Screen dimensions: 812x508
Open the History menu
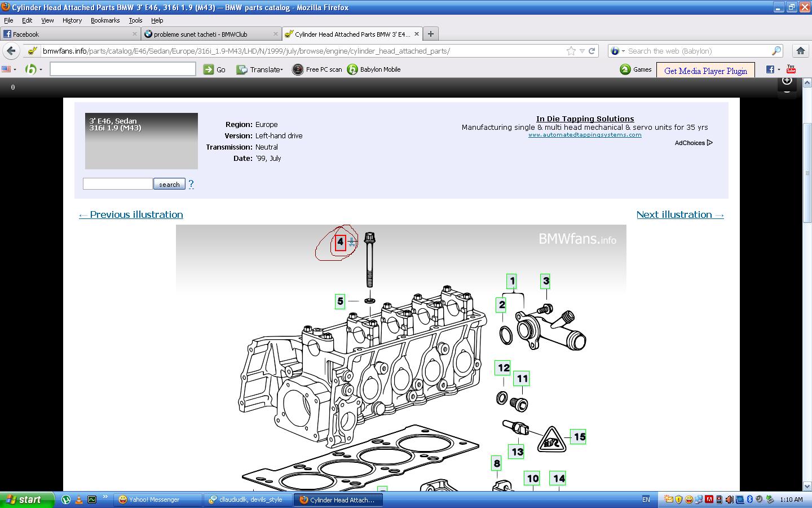pyautogui.click(x=72, y=20)
